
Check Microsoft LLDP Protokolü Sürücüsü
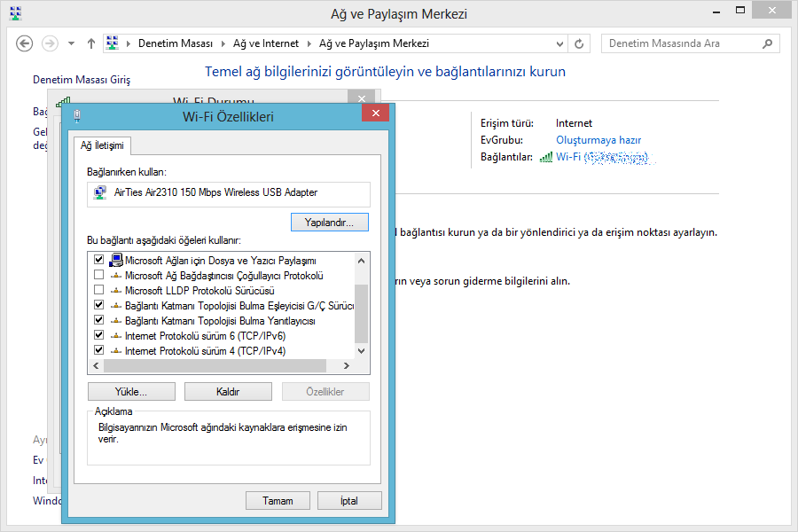98,290
